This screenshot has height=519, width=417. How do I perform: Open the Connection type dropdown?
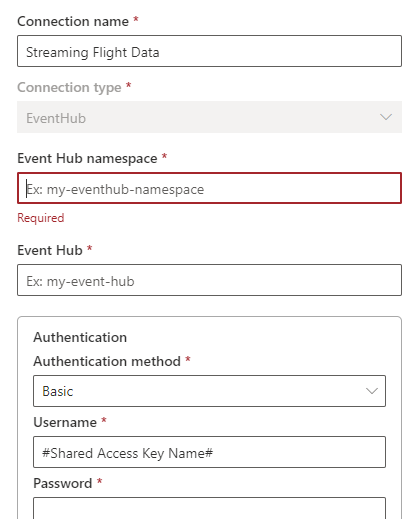[209, 117]
